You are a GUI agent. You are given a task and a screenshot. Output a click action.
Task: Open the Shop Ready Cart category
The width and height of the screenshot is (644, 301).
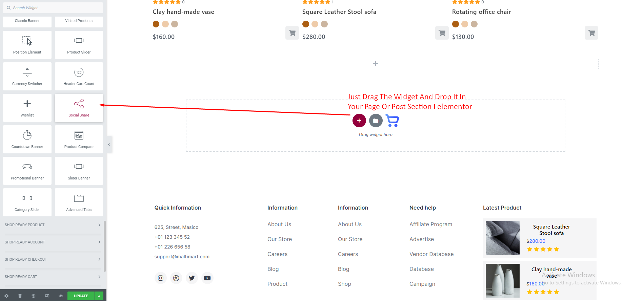pos(53,277)
